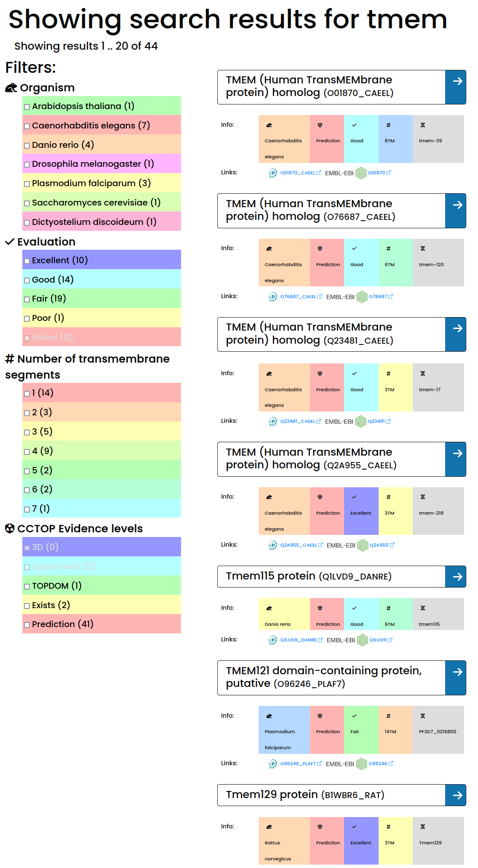478x868 pixels.
Task: Click arrow button for Tmem115 protein result
Action: [x=457, y=577]
